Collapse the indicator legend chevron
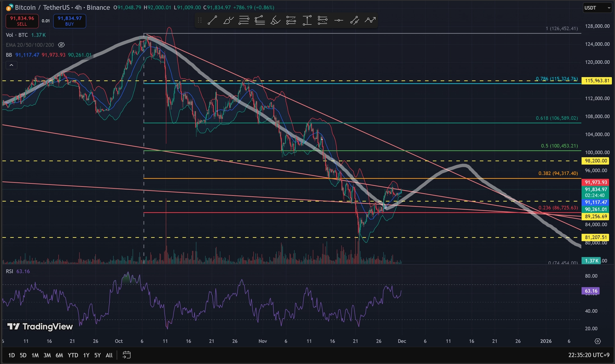615x364 pixels. pos(11,65)
